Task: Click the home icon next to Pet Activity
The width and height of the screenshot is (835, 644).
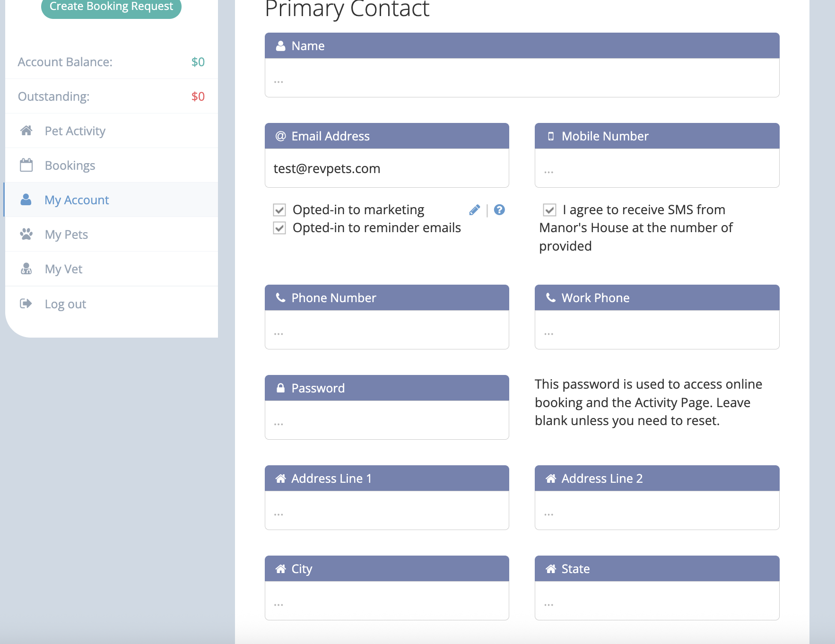Action: pos(26,131)
